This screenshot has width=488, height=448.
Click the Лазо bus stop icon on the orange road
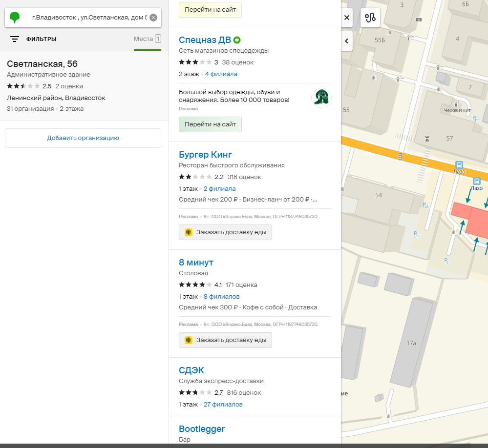click(459, 165)
